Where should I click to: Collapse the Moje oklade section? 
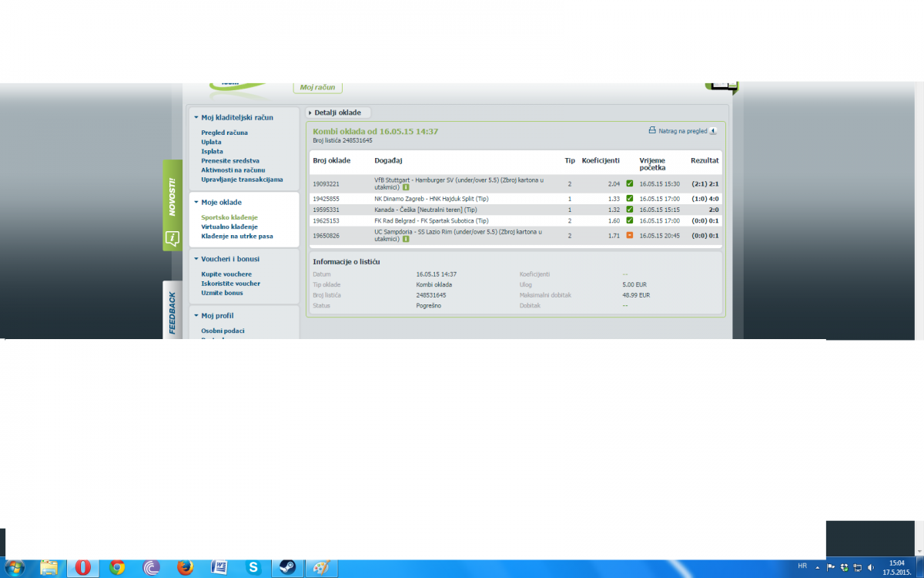point(196,203)
